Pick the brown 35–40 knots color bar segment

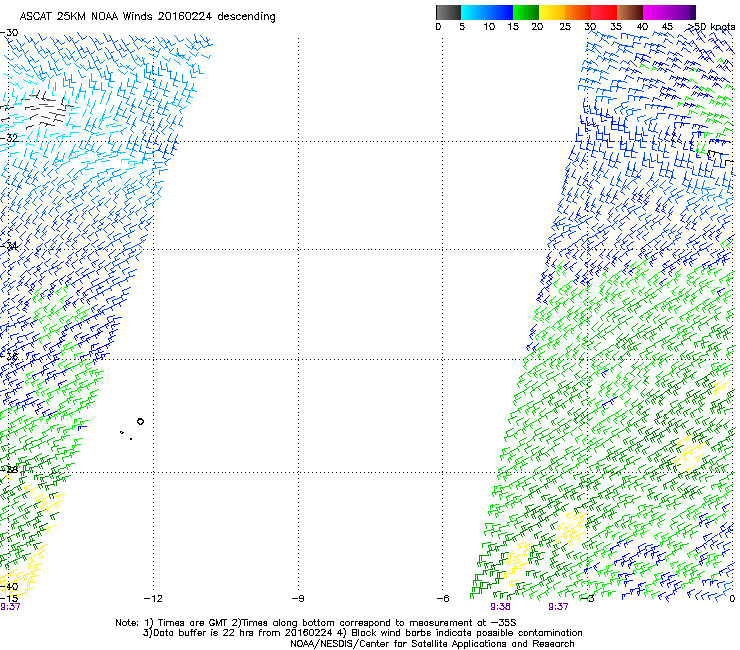coord(630,12)
